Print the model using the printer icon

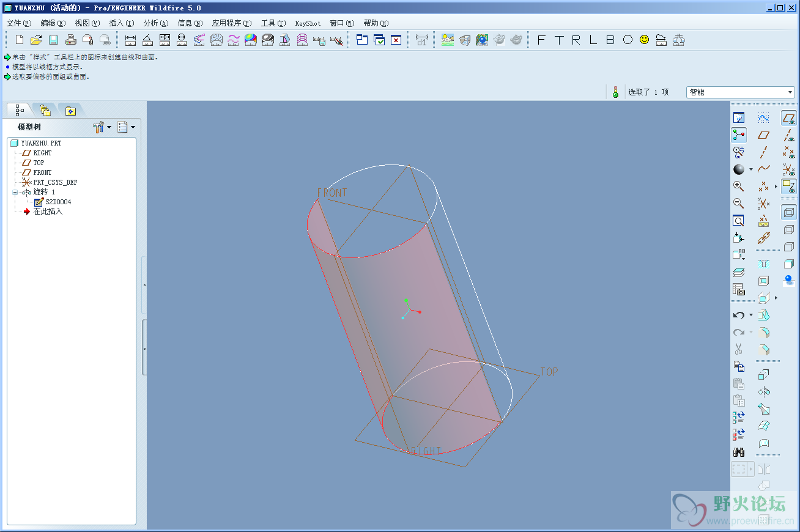click(x=70, y=40)
